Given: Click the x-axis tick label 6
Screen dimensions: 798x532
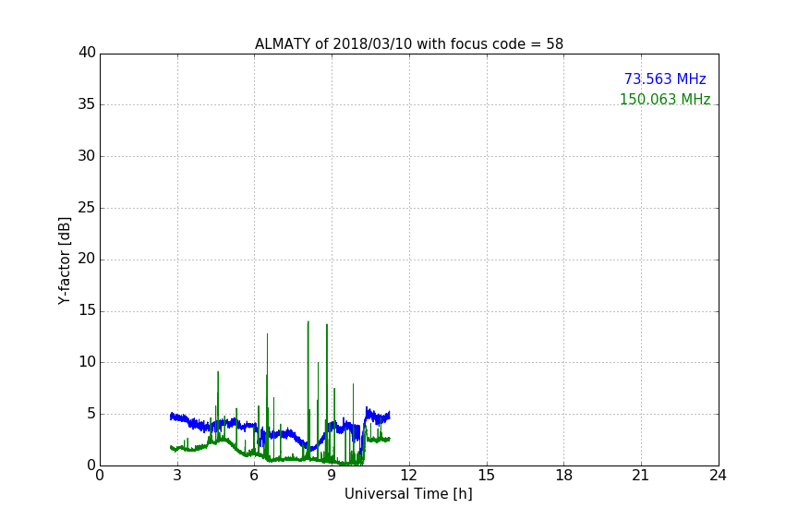Looking at the screenshot, I should (x=254, y=476).
